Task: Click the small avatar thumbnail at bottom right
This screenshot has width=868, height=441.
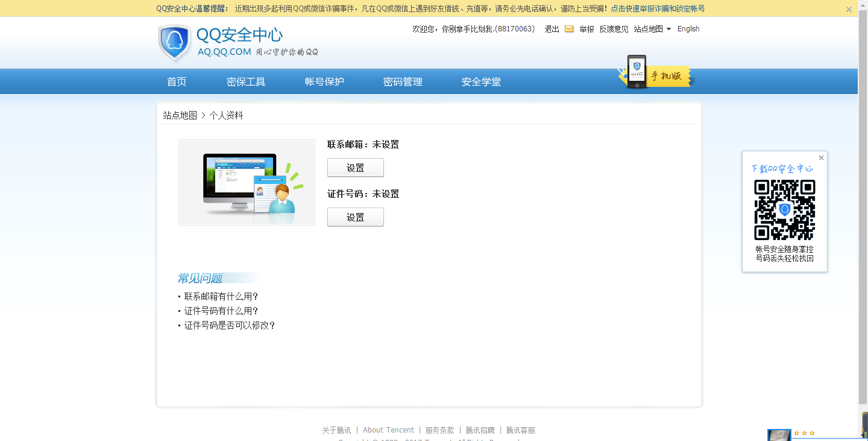Action: pyautogui.click(x=779, y=435)
